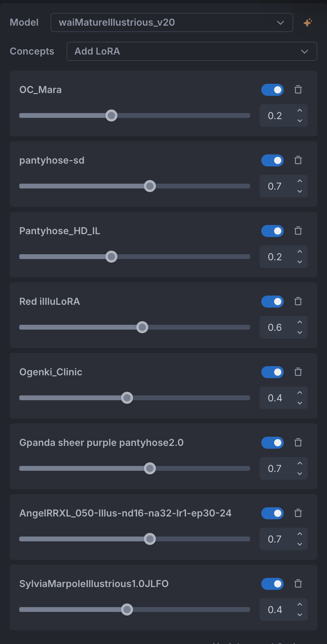This screenshot has height=644, width=327.
Task: Increment the Ogenki_Clinic weight value
Action: coord(300,393)
